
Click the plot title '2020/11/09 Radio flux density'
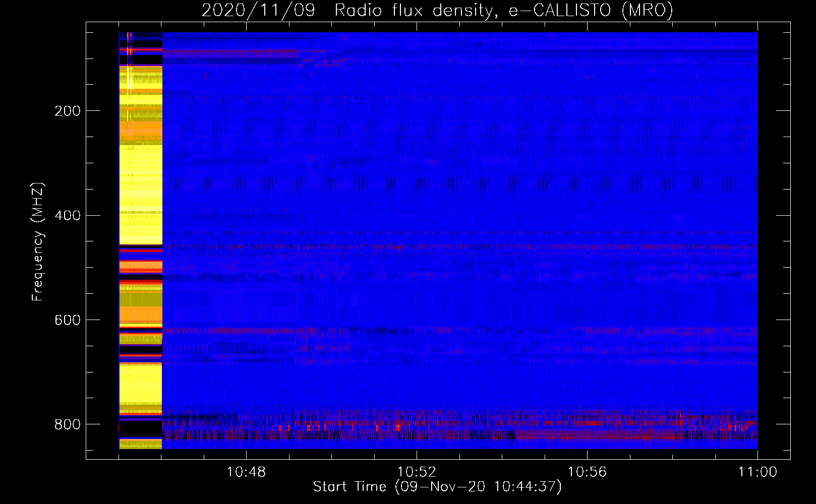coord(438,10)
